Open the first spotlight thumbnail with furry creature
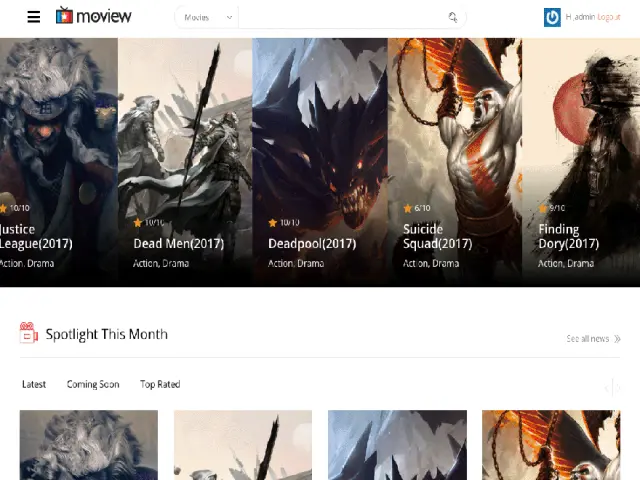Screen dimensions: 640x480 89,445
